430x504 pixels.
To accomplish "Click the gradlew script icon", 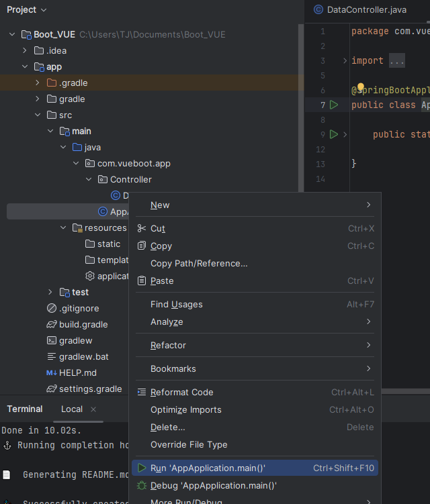I will pos(52,340).
